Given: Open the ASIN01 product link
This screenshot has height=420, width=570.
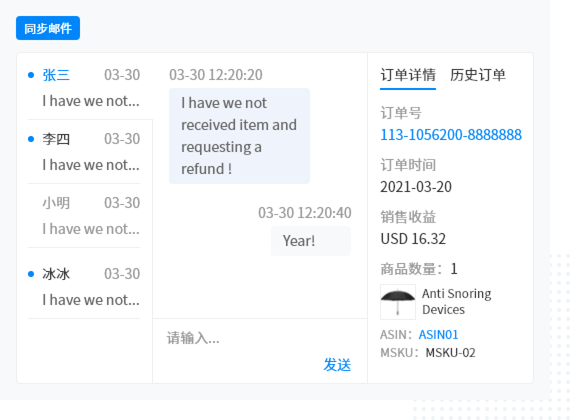Looking at the screenshot, I should (438, 335).
